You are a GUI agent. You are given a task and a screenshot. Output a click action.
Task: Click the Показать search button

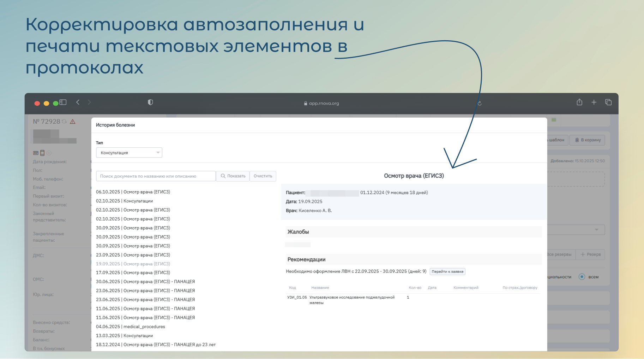233,176
